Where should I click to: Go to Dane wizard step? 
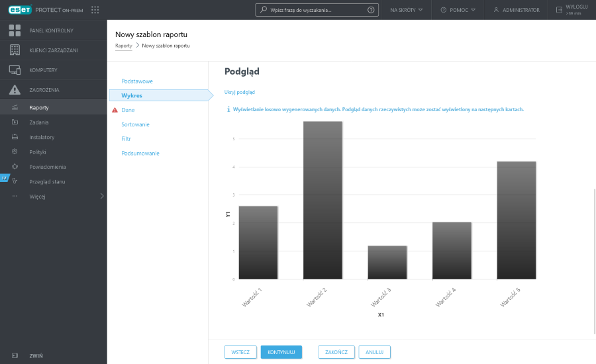pos(128,110)
